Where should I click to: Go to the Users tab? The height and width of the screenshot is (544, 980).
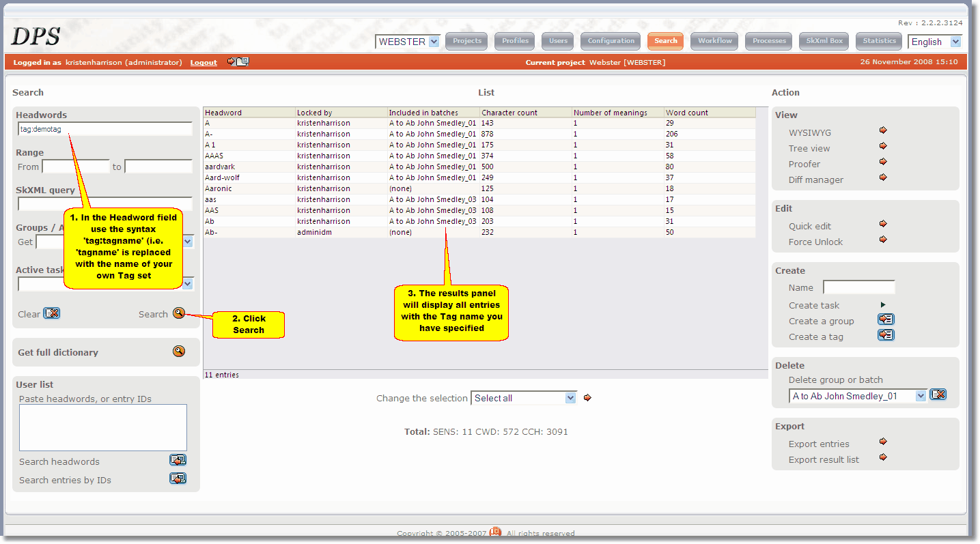pos(558,41)
